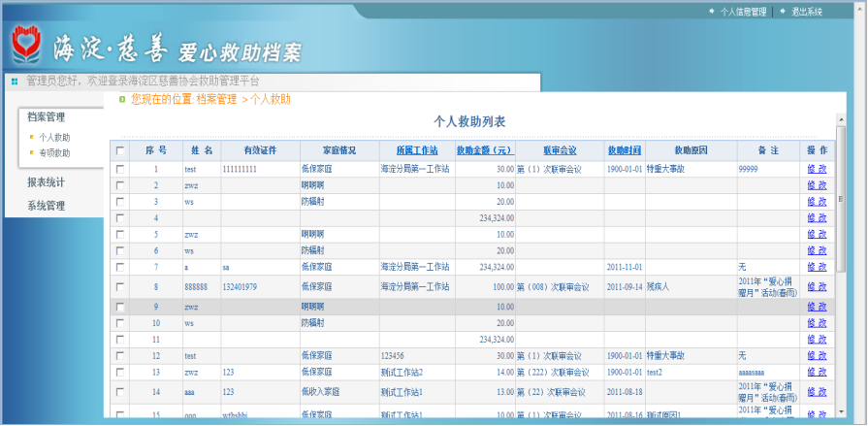Tick the checkbox for row 13
This screenshot has width=868, height=426.
click(x=120, y=372)
